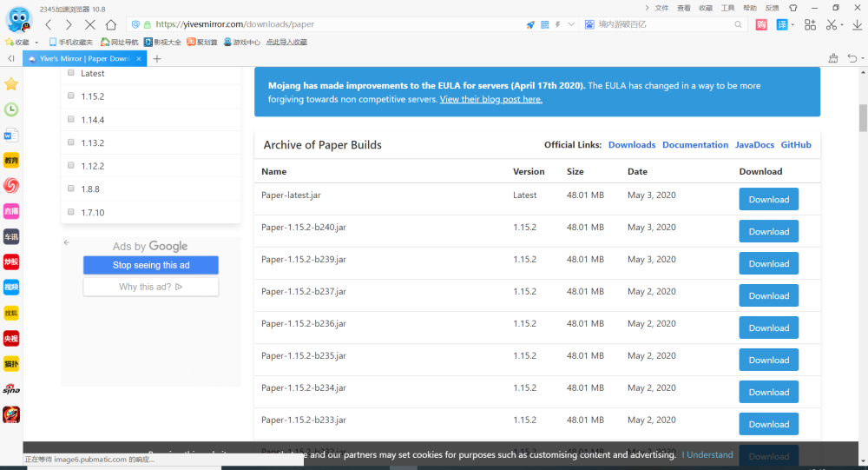Accept cookies with I Understand

707,454
